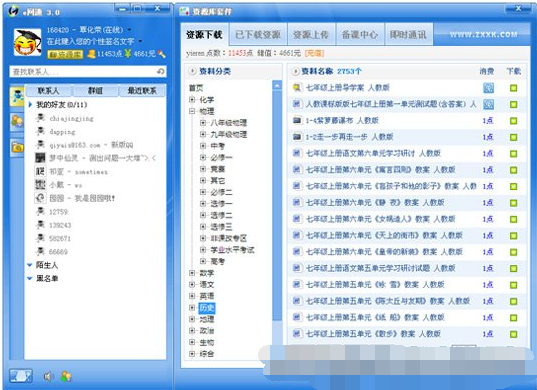Click the contacts icon in left sidebar

(x=17, y=96)
